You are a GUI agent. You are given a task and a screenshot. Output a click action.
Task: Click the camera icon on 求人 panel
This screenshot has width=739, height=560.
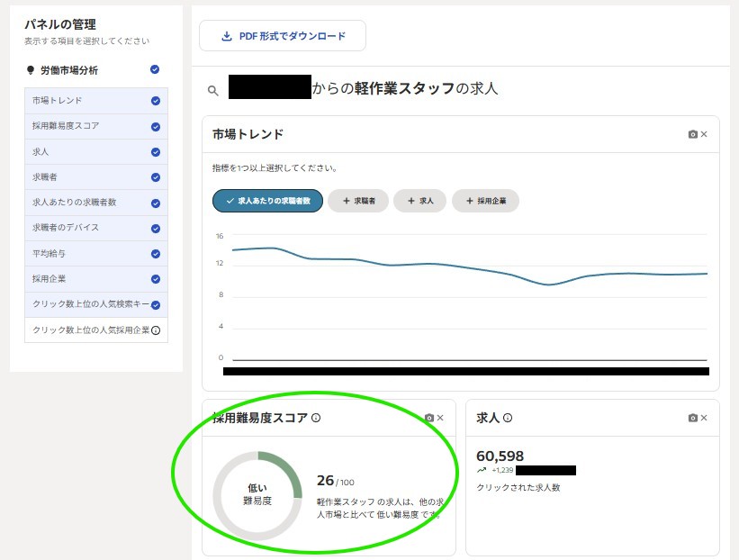tap(692, 418)
